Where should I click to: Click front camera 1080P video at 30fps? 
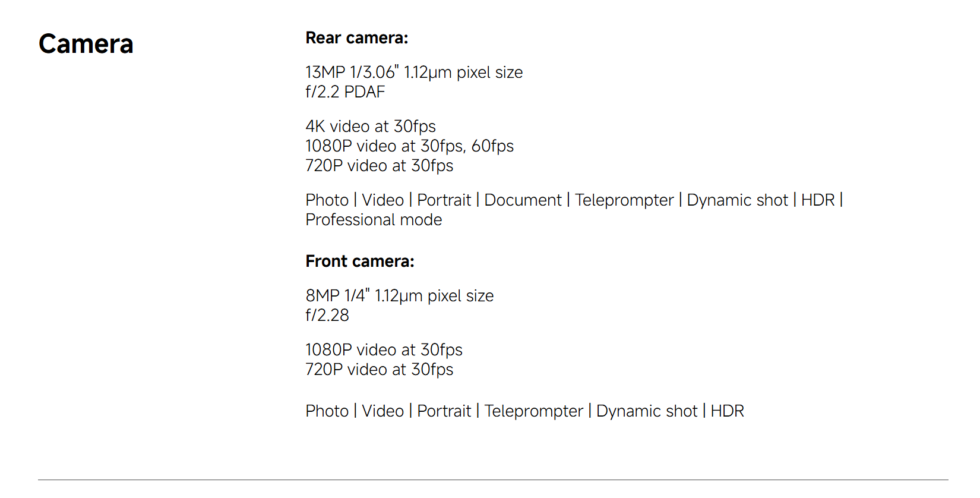(384, 350)
